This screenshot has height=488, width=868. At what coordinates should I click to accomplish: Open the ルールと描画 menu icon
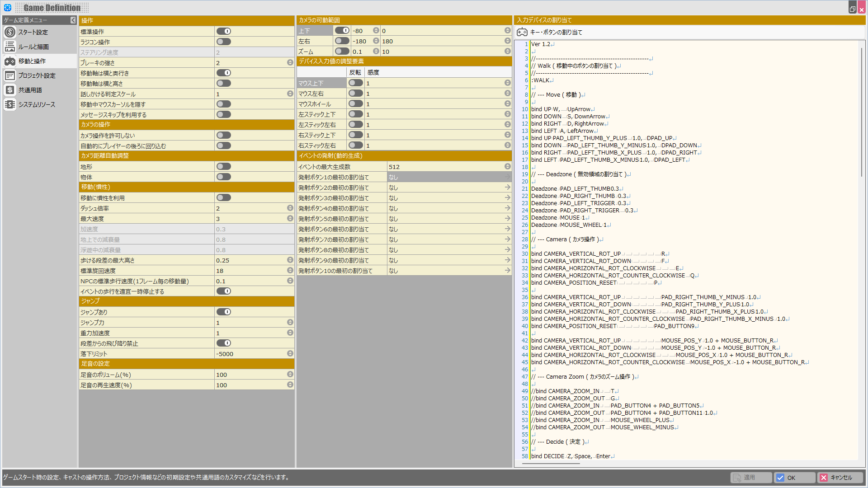(x=10, y=47)
